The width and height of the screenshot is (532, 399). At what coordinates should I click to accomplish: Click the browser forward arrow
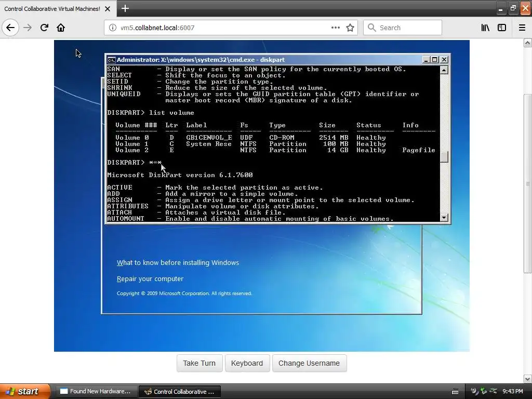click(x=28, y=28)
